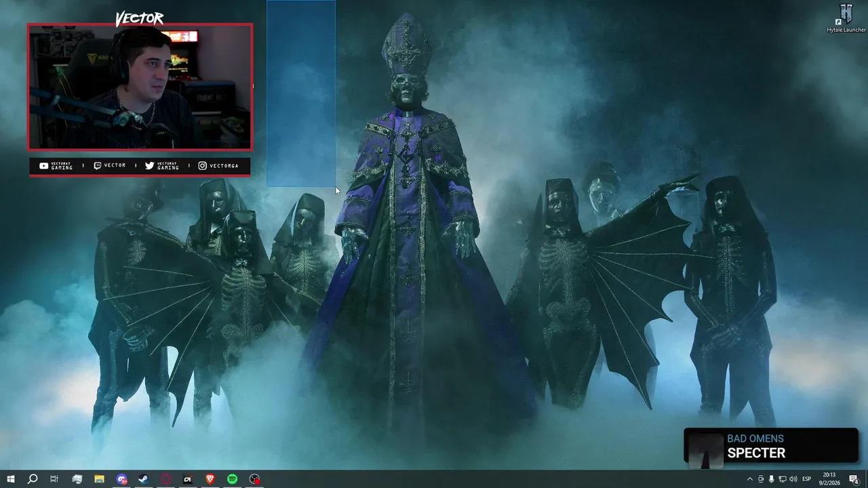Change the ESP input language
Image resolution: width=868 pixels, height=488 pixels.
click(807, 479)
